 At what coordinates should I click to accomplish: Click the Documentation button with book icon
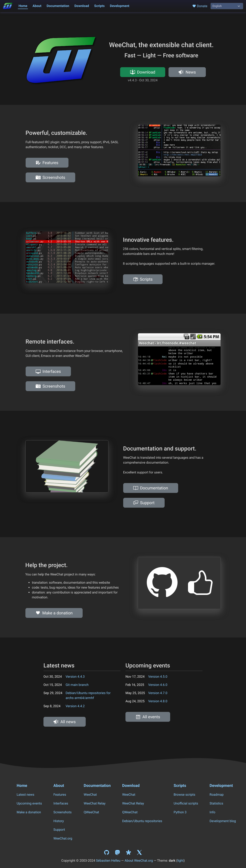(151, 488)
